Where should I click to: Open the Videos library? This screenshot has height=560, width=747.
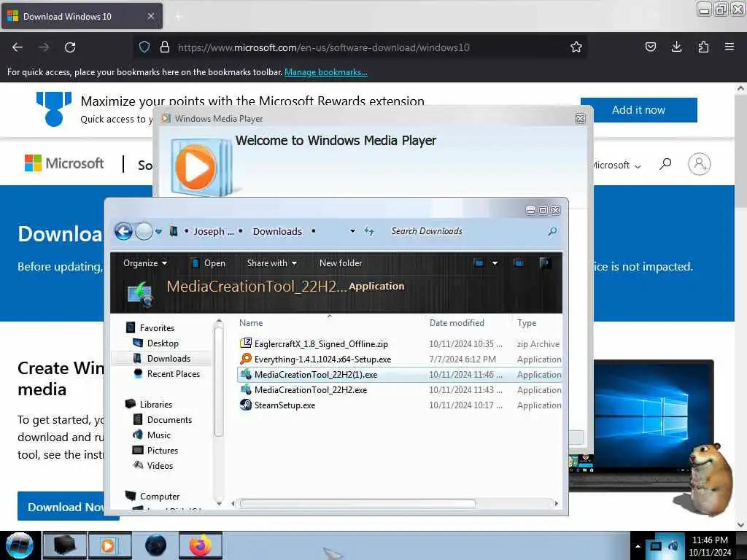click(x=160, y=465)
